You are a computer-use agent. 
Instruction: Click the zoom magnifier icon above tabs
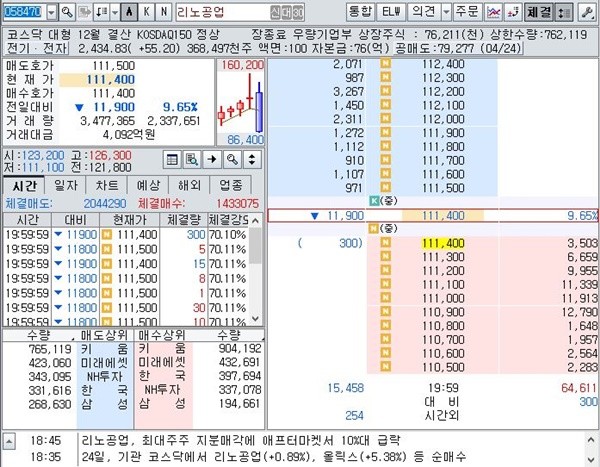coord(231,159)
